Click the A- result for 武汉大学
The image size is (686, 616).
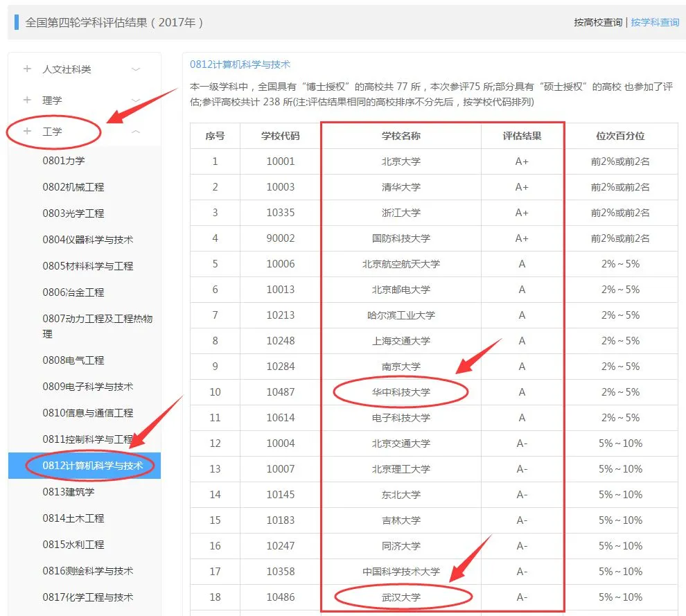pos(522,597)
